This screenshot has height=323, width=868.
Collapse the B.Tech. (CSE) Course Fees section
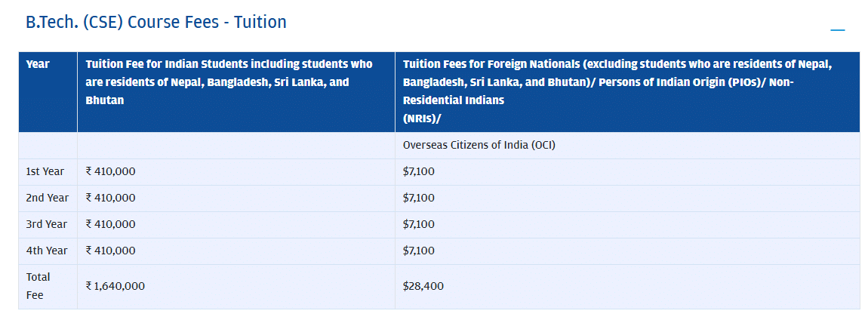tap(837, 30)
